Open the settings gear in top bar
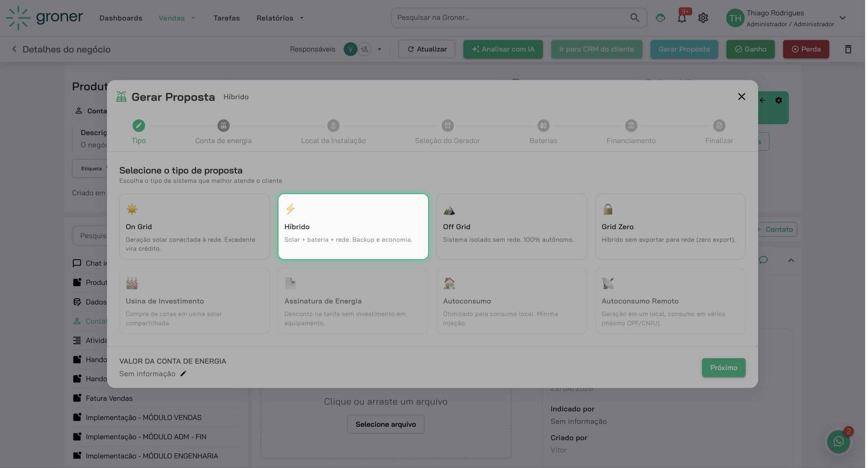This screenshot has height=468, width=868. [702, 18]
